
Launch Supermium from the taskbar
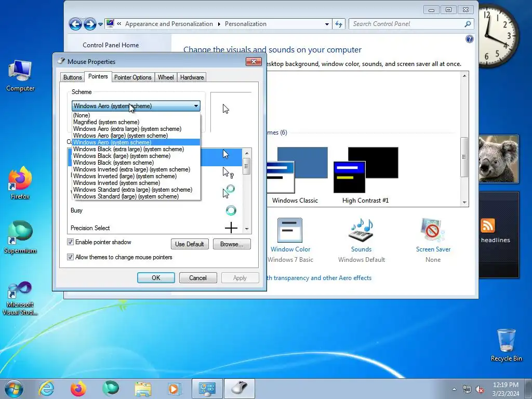[111, 389]
